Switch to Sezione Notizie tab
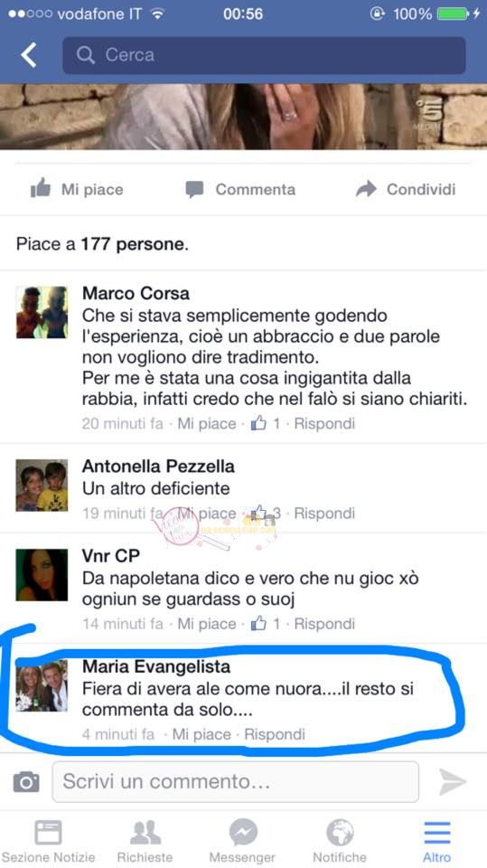 click(49, 842)
